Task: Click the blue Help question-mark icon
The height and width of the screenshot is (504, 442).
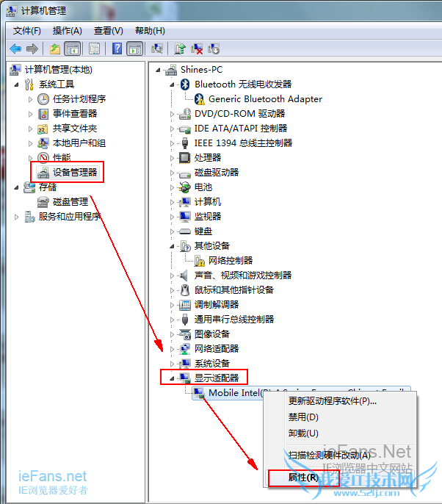Action: [117, 48]
